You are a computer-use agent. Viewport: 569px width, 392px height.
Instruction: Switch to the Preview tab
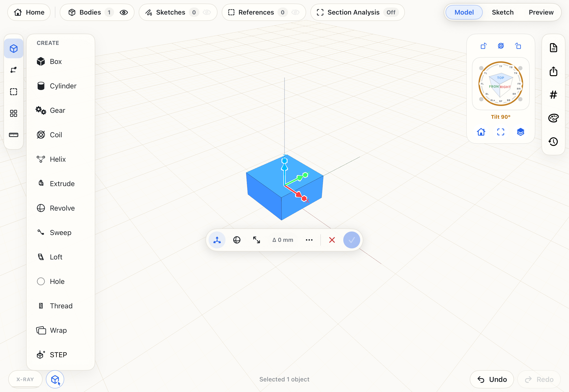point(541,12)
